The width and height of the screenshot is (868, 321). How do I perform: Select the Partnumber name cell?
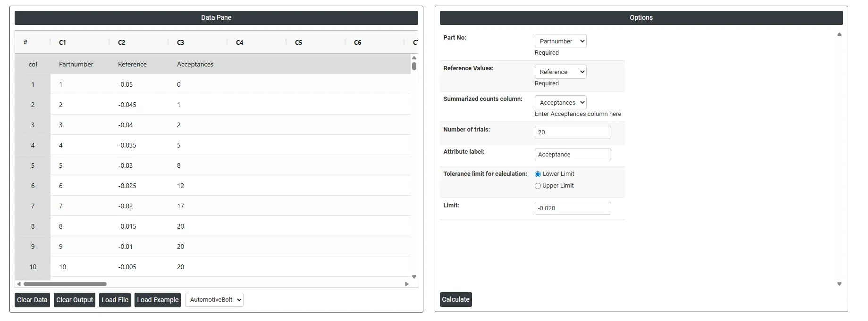pyautogui.click(x=79, y=64)
